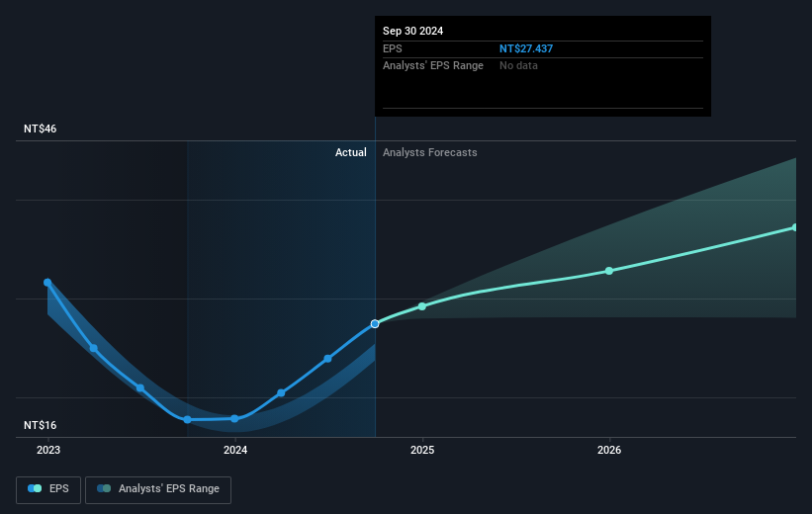Click the highlighted Sep 30 2024 data point
This screenshot has height=514, width=812.
[375, 324]
